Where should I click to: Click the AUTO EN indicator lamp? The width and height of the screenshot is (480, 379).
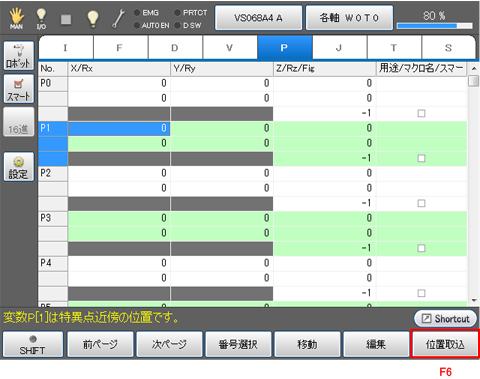(x=137, y=25)
